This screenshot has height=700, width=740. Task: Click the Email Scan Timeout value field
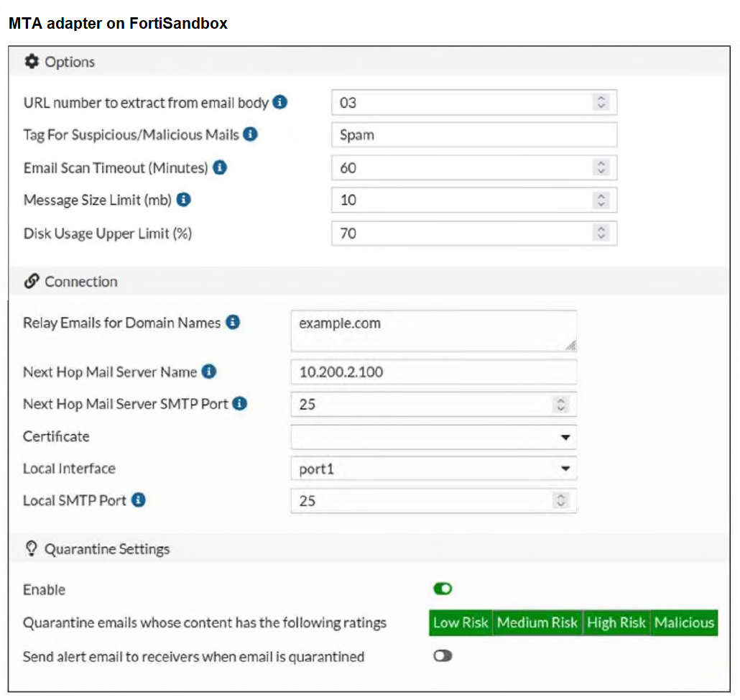tap(474, 167)
